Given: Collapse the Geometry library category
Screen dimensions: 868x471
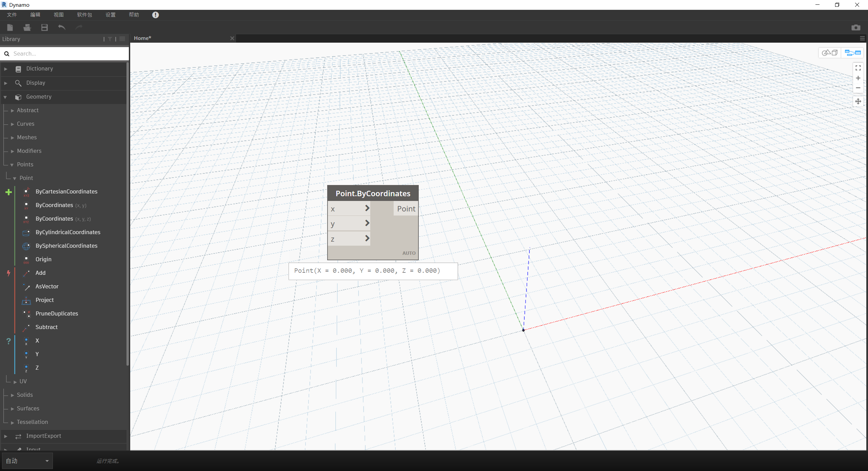Looking at the screenshot, I should click(39, 97).
